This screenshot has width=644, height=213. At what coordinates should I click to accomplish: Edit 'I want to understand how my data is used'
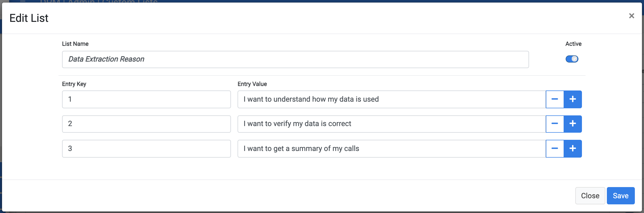[392, 99]
